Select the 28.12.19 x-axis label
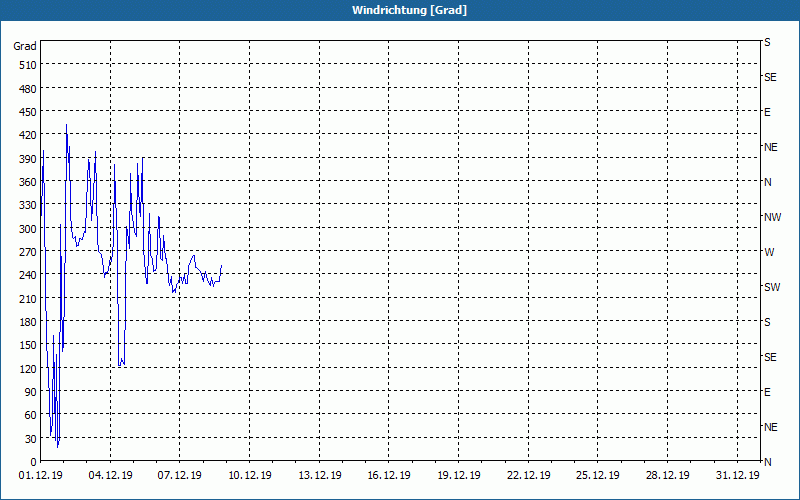800x500 pixels. (668, 476)
